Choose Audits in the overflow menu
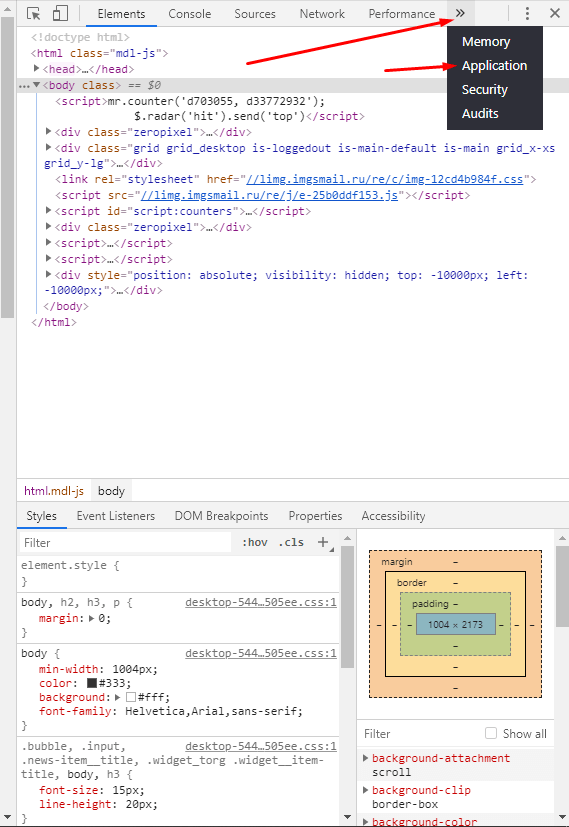 tap(480, 113)
